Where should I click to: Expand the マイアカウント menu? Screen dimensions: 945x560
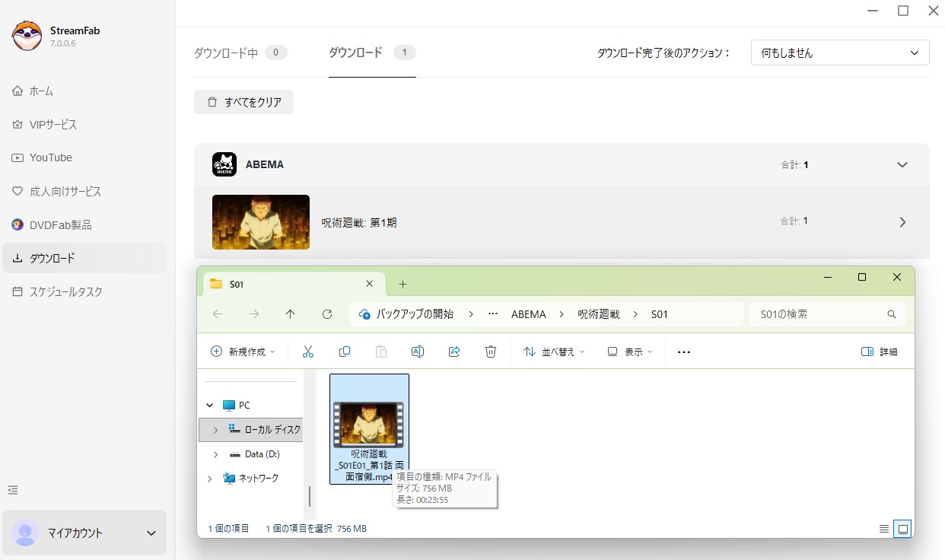pos(84,533)
